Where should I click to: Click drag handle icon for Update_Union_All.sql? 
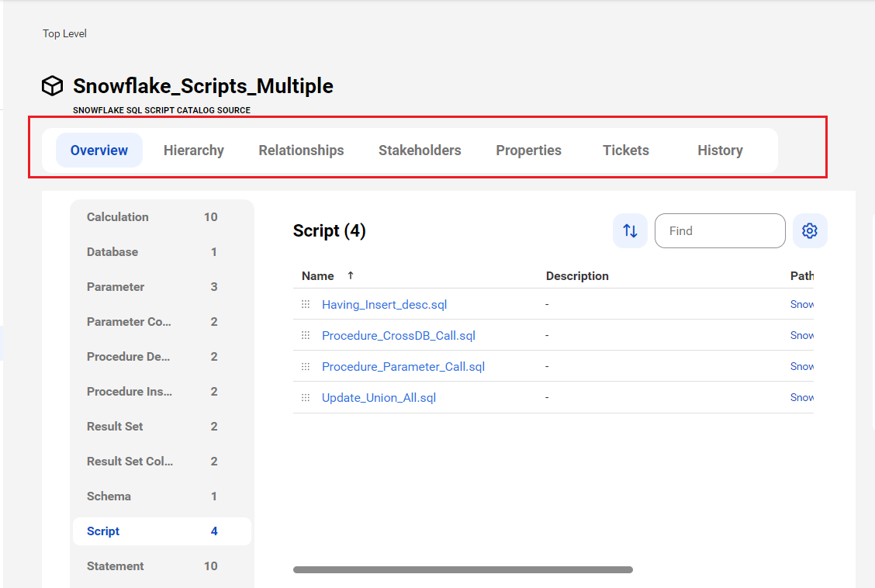(x=306, y=398)
